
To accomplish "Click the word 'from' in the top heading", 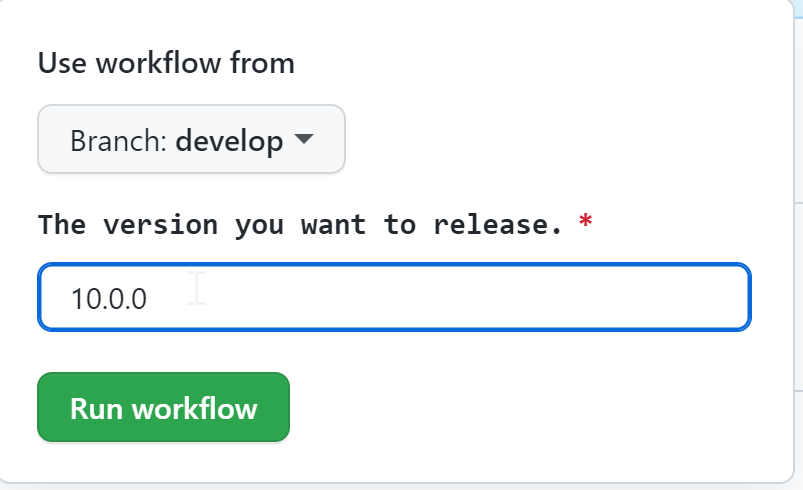I will (x=262, y=63).
